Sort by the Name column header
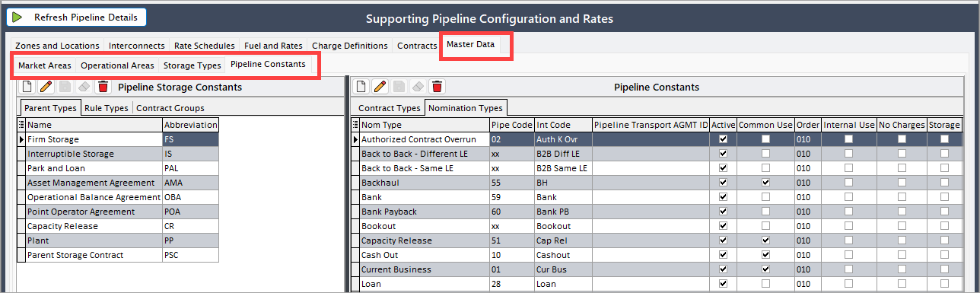Image resolution: width=980 pixels, height=293 pixels. tap(94, 125)
